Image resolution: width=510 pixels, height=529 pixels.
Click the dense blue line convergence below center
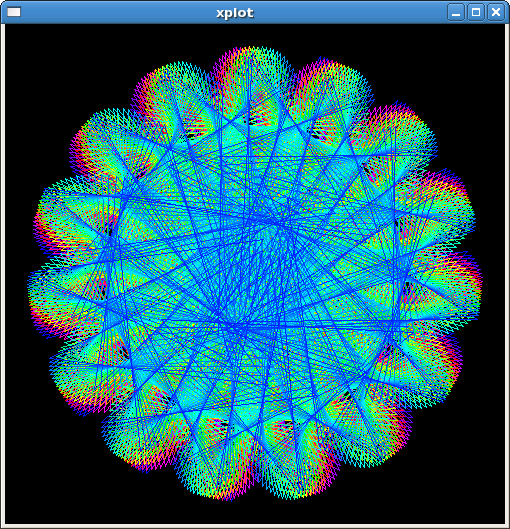click(x=236, y=326)
